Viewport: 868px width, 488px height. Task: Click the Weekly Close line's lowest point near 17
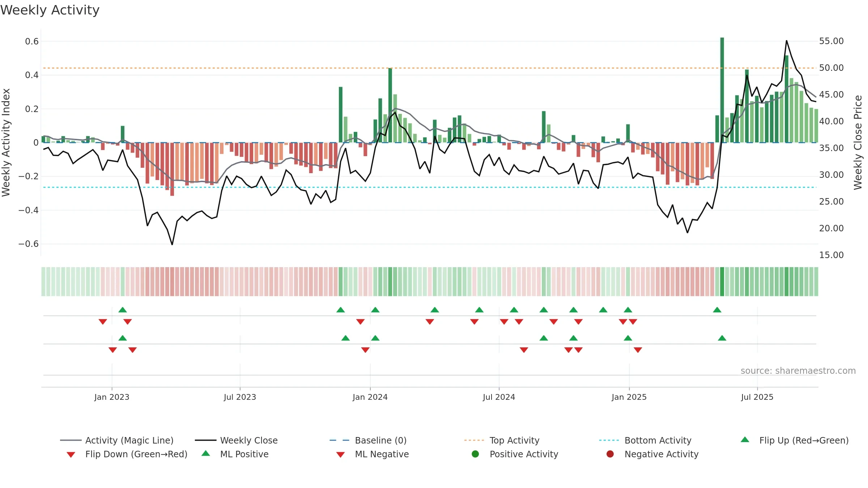tap(172, 245)
